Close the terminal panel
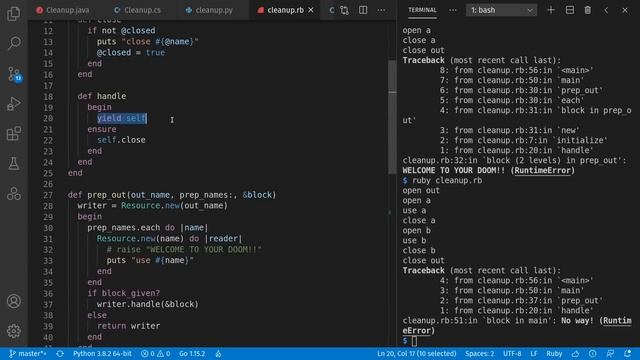The width and height of the screenshot is (640, 360). [x=625, y=10]
